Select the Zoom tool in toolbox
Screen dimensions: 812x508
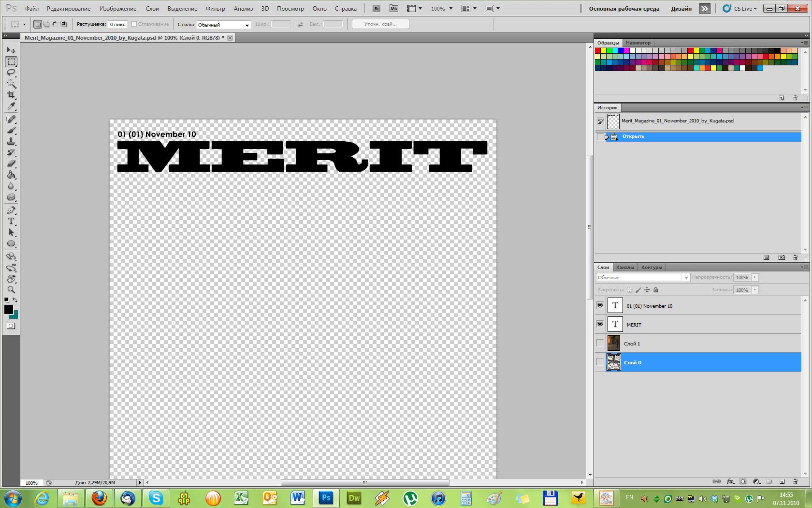(11, 290)
